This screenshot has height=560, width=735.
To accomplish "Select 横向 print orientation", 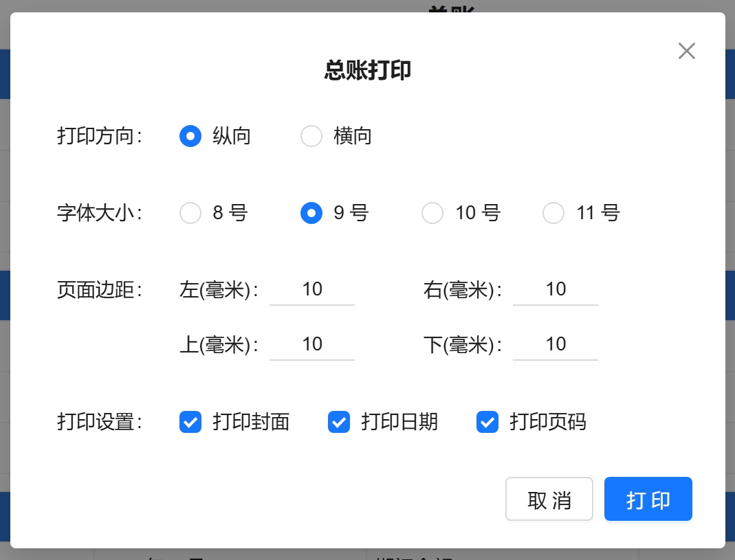I will [x=311, y=136].
